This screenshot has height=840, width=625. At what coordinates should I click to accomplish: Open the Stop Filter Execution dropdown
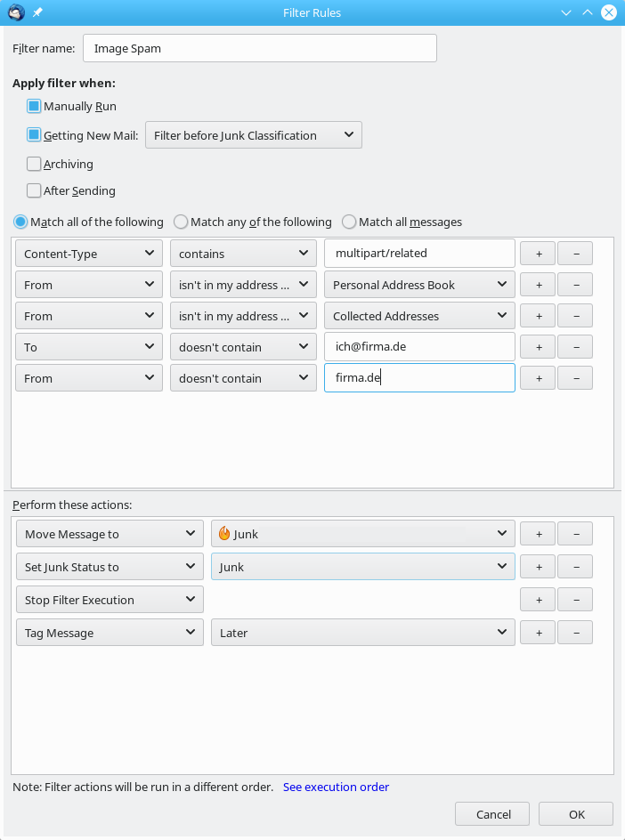coord(110,600)
